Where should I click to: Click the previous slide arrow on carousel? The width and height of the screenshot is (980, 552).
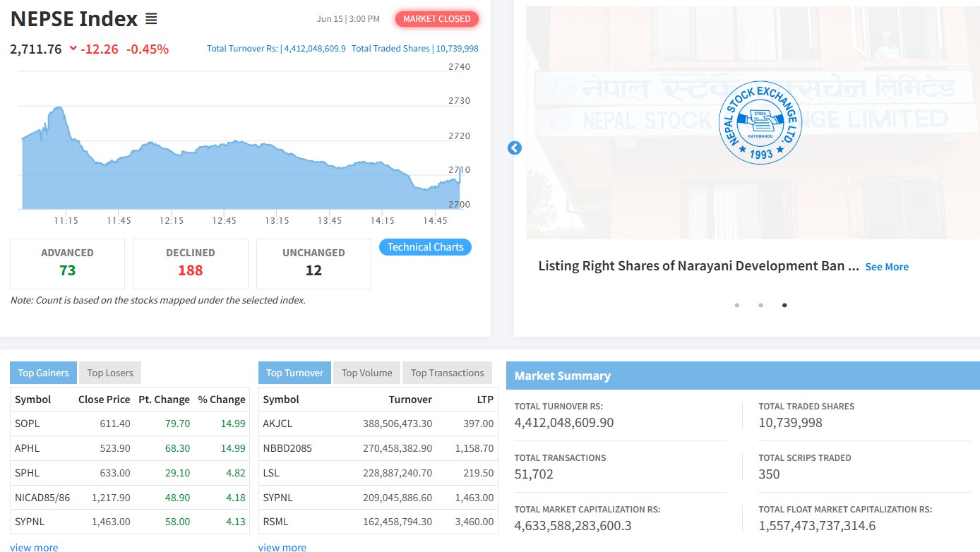[515, 148]
